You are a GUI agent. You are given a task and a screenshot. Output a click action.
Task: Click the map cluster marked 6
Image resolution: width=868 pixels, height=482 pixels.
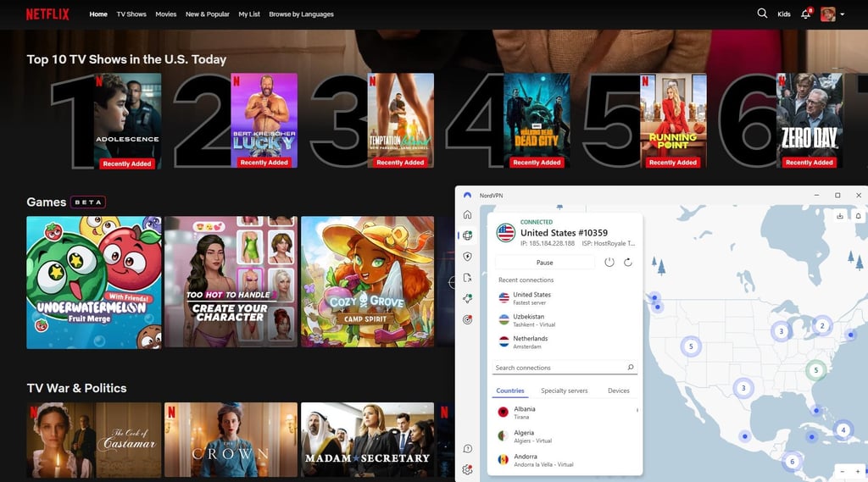coord(793,462)
